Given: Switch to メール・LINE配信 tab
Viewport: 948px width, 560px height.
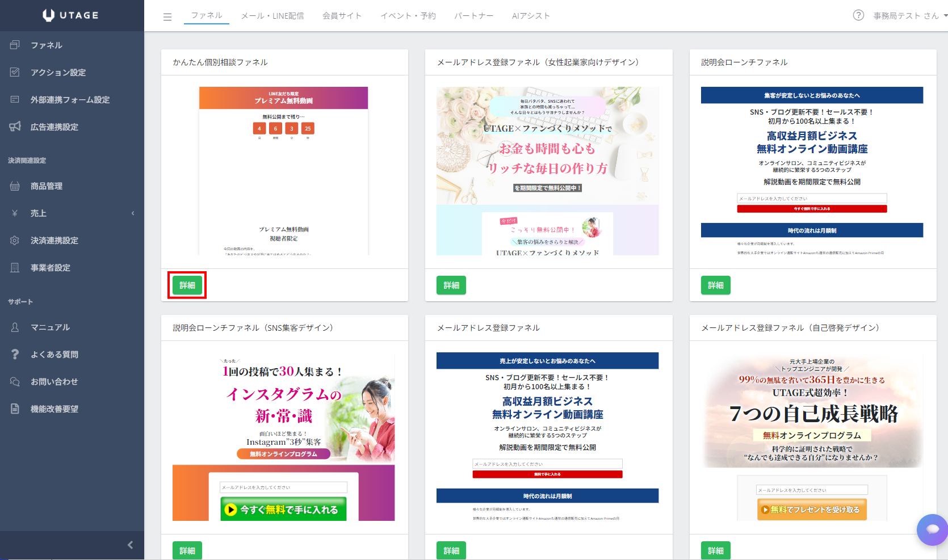Looking at the screenshot, I should 272,16.
